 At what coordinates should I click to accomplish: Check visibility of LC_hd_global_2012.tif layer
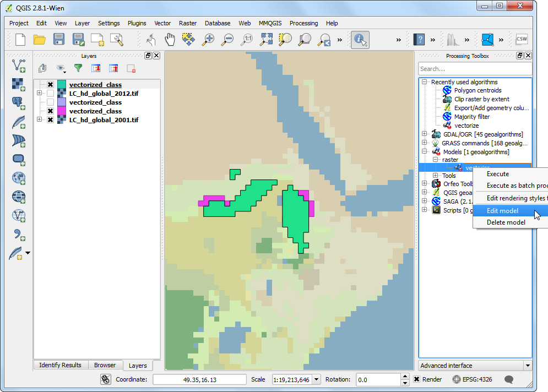pos(50,93)
